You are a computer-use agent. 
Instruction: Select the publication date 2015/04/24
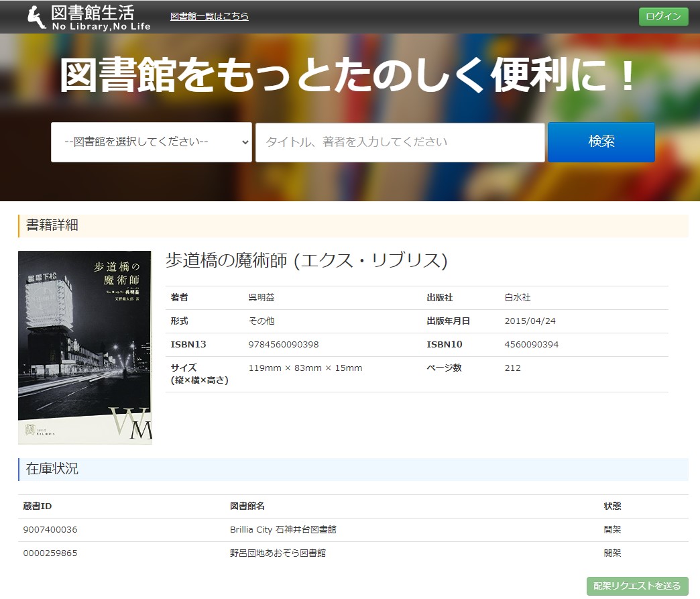tap(530, 321)
